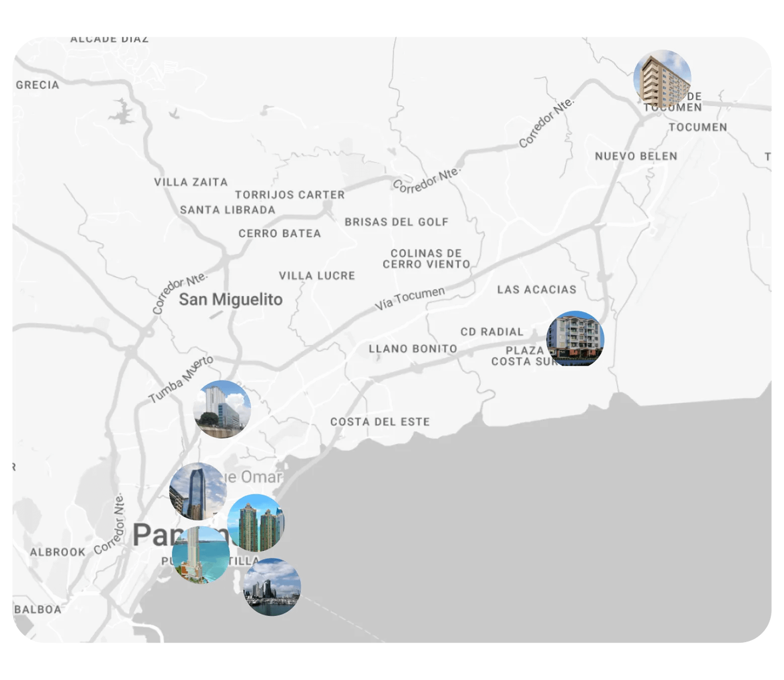Open the seaside tower marker with turquoise water

200,556
